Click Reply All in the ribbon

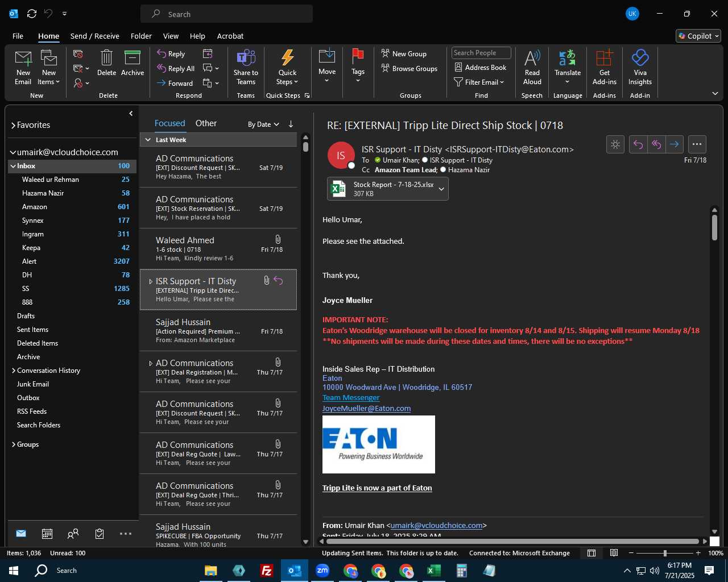[176, 68]
